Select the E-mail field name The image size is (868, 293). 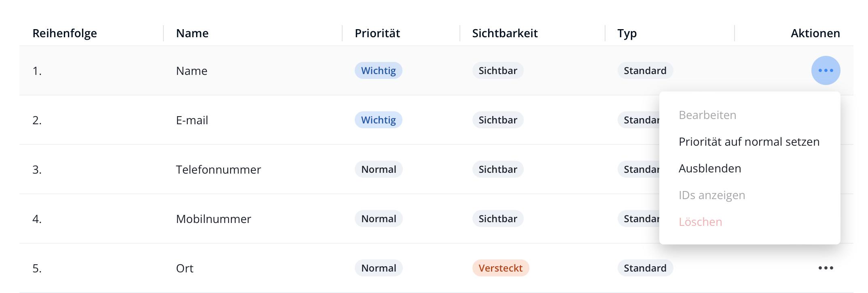pyautogui.click(x=192, y=120)
